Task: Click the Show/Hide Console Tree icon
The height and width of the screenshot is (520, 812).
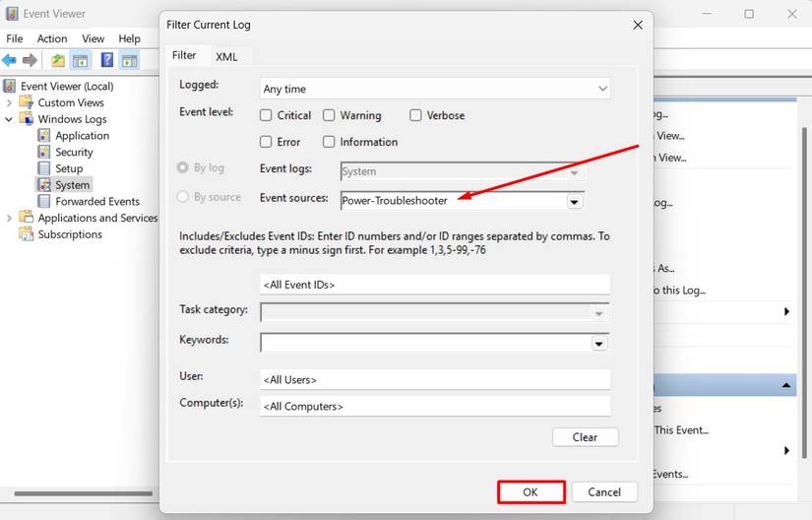Action: click(x=81, y=61)
